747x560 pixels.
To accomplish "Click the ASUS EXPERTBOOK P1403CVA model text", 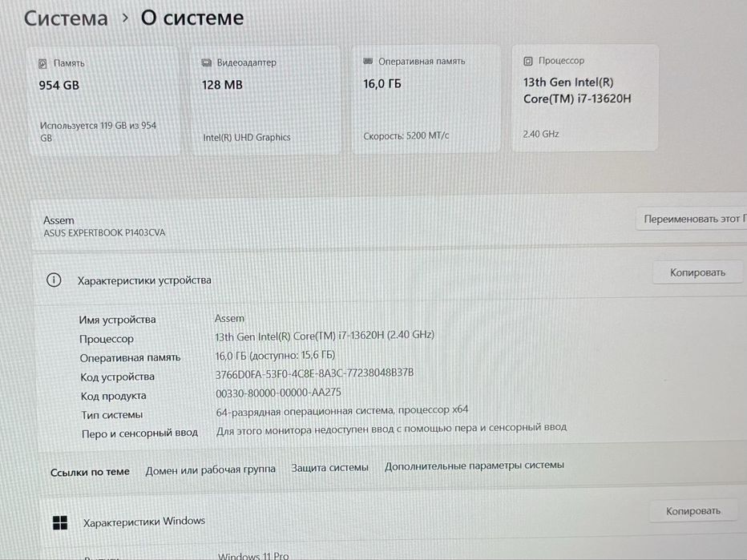I will (104, 233).
